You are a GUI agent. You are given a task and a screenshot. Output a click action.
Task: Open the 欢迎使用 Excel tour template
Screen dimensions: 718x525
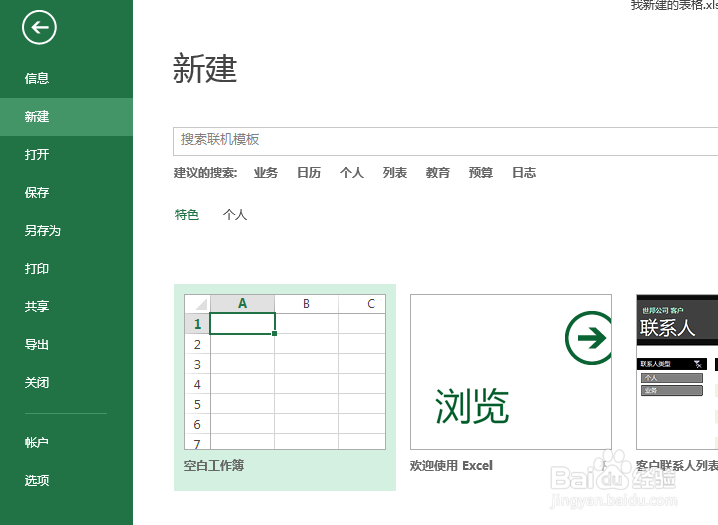click(511, 372)
